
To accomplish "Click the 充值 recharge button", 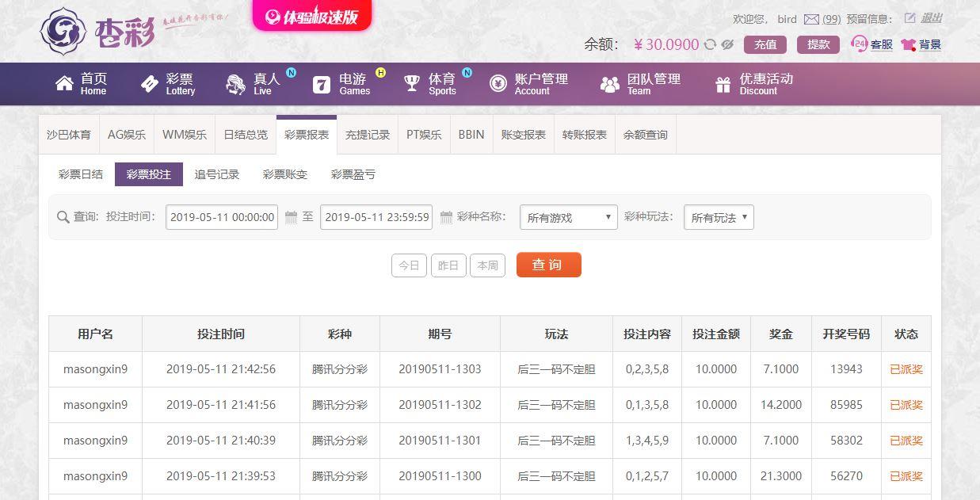I will (x=765, y=44).
